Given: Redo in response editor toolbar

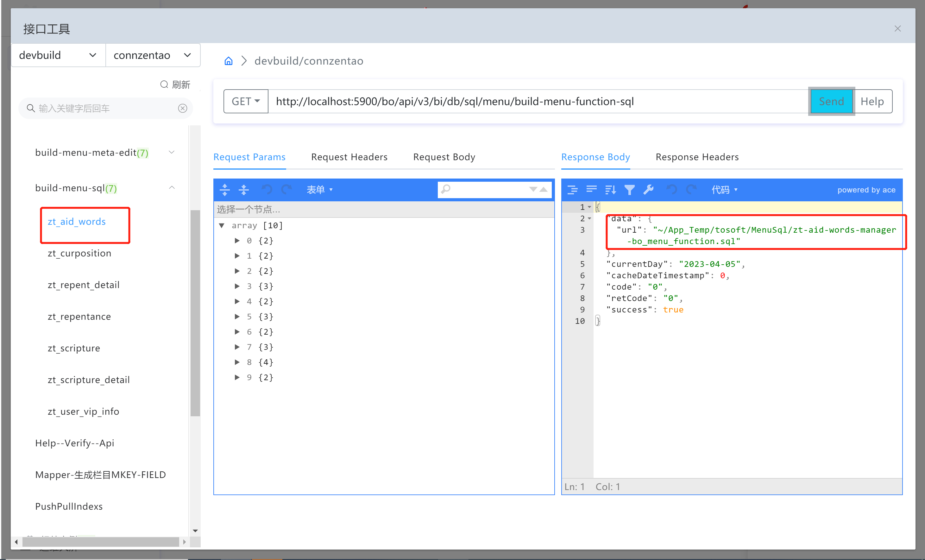Looking at the screenshot, I should coord(691,190).
